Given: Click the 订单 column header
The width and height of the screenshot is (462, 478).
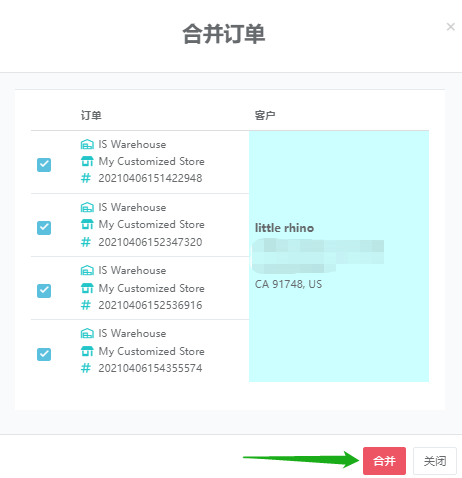Looking at the screenshot, I should click(91, 115).
